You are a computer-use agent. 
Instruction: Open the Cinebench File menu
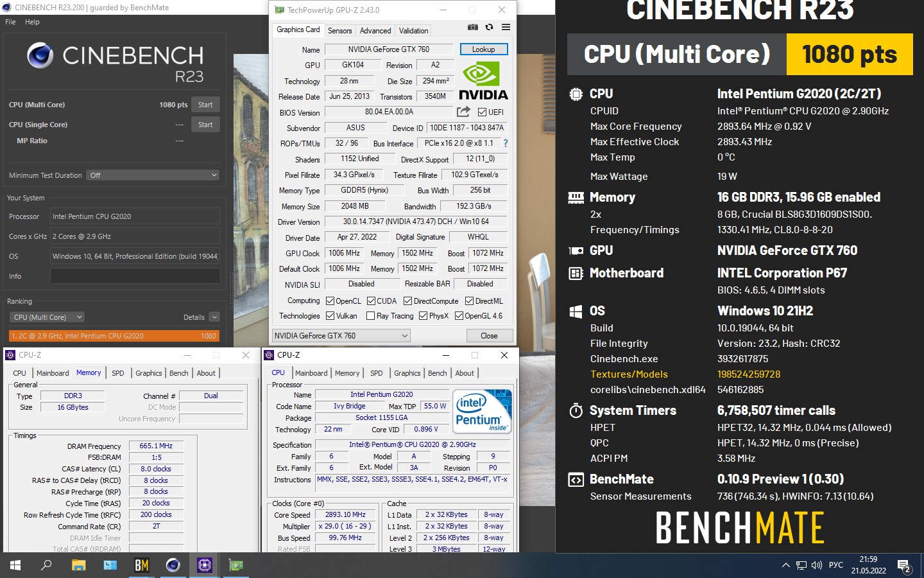[10, 22]
